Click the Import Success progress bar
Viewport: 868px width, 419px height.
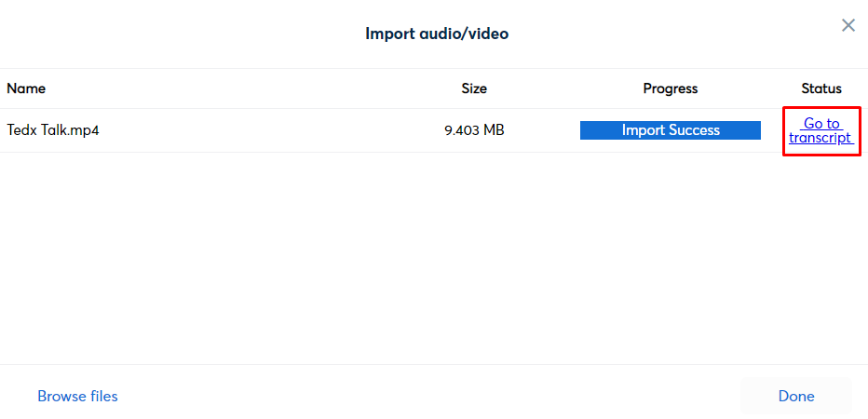(x=671, y=130)
